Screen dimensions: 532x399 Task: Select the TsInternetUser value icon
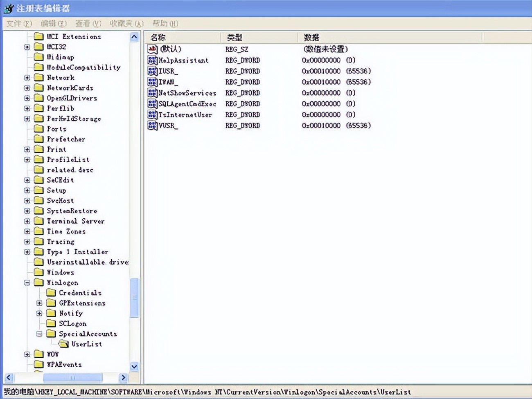click(x=152, y=115)
